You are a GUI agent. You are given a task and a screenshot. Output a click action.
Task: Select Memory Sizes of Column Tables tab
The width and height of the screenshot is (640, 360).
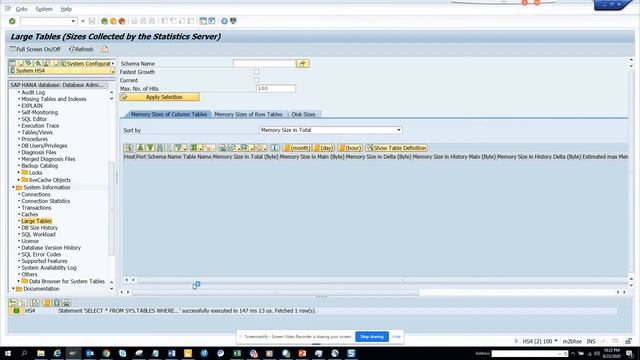169,114
